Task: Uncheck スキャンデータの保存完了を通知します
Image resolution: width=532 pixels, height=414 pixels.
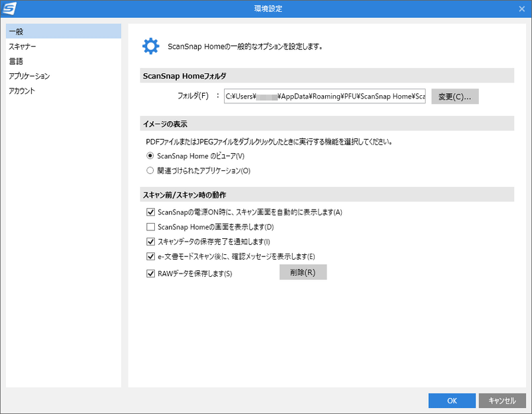Action: [151, 241]
